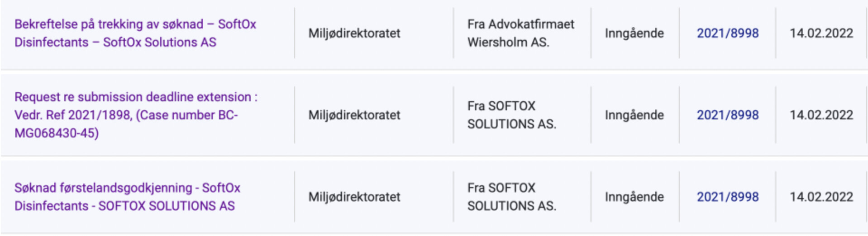
Task: Click the 14.02.2022 date in the førstelandsgodkjenning row
Action: pos(821,197)
